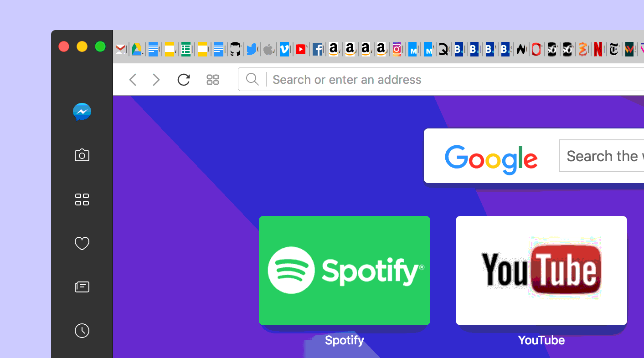Switch to the Gmail tab
Viewport: 644px width, 358px height.
(120, 49)
